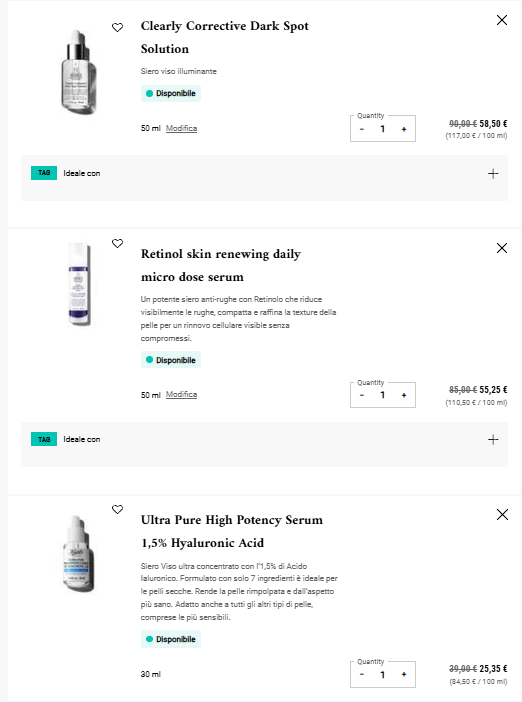Decrease Ultra Pure Hyaluronic serum quantity
The height and width of the screenshot is (702, 522).
pos(362,675)
